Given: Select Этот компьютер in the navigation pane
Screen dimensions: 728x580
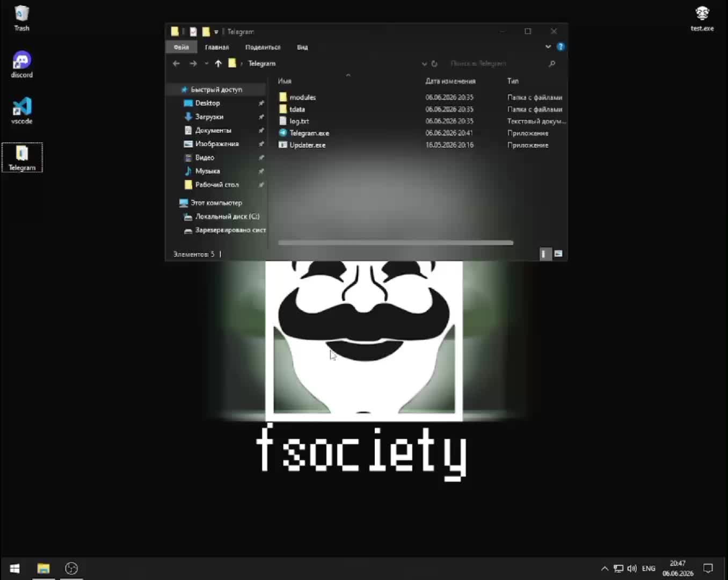Looking at the screenshot, I should tap(216, 203).
